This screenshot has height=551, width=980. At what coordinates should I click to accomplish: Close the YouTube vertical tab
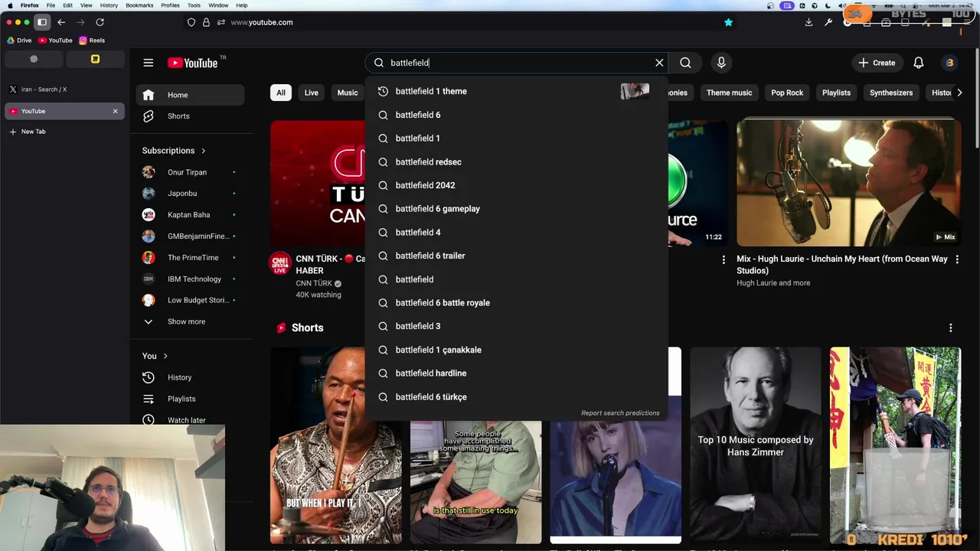tap(116, 111)
